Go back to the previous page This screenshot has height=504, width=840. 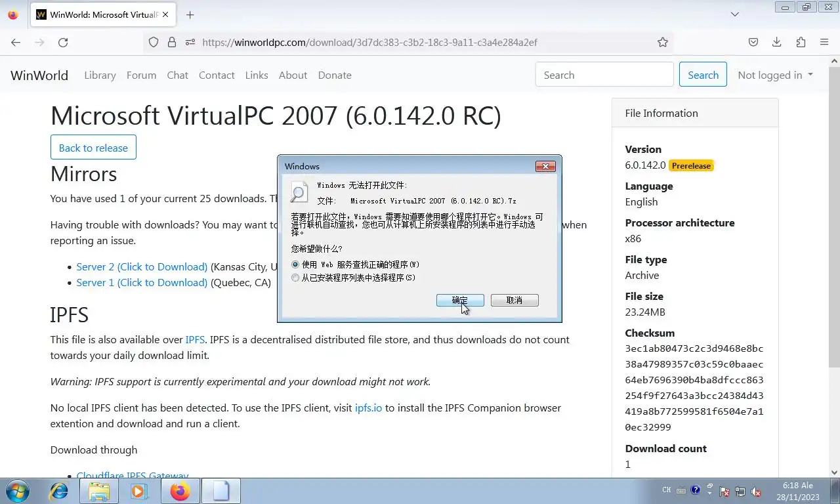pyautogui.click(x=16, y=42)
